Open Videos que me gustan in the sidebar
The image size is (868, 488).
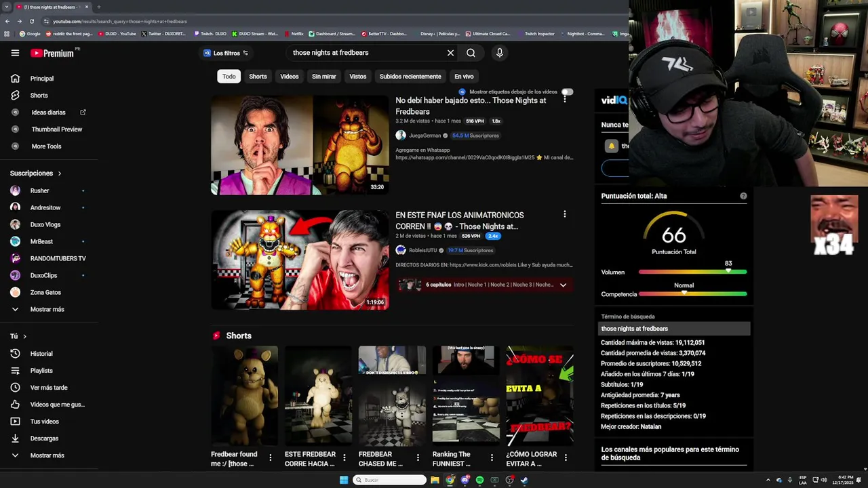pos(57,405)
